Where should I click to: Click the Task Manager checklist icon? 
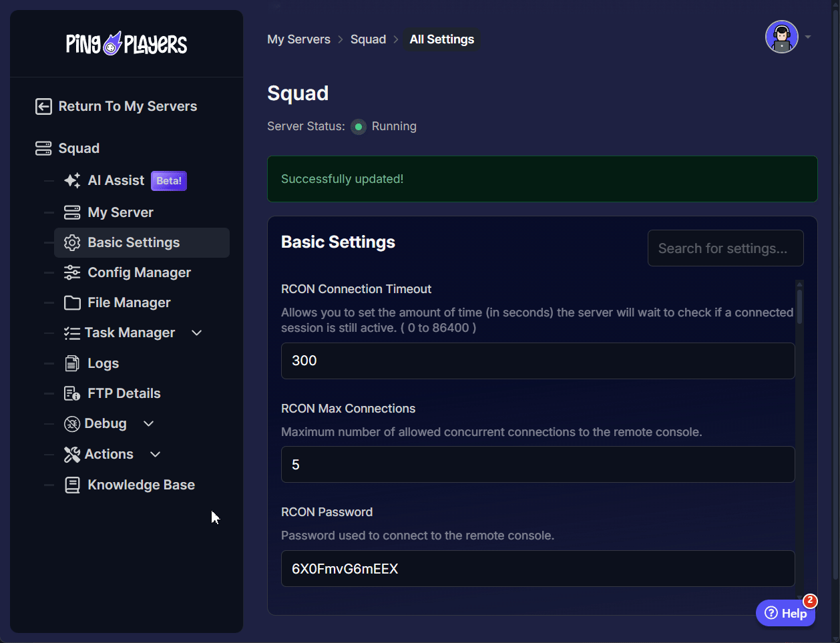[72, 333]
